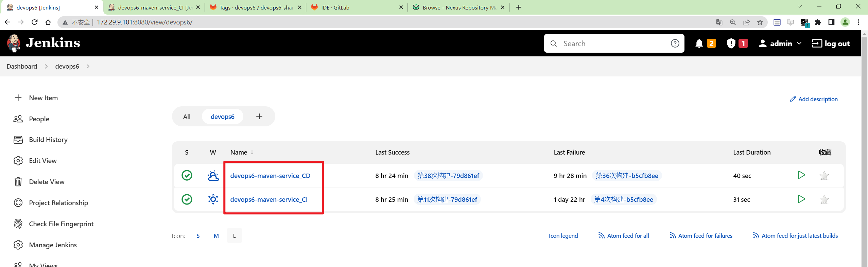Screen dimensions: 868x267
Task: Open build 第36次构建-b5cfb8ee
Action: [627, 176]
